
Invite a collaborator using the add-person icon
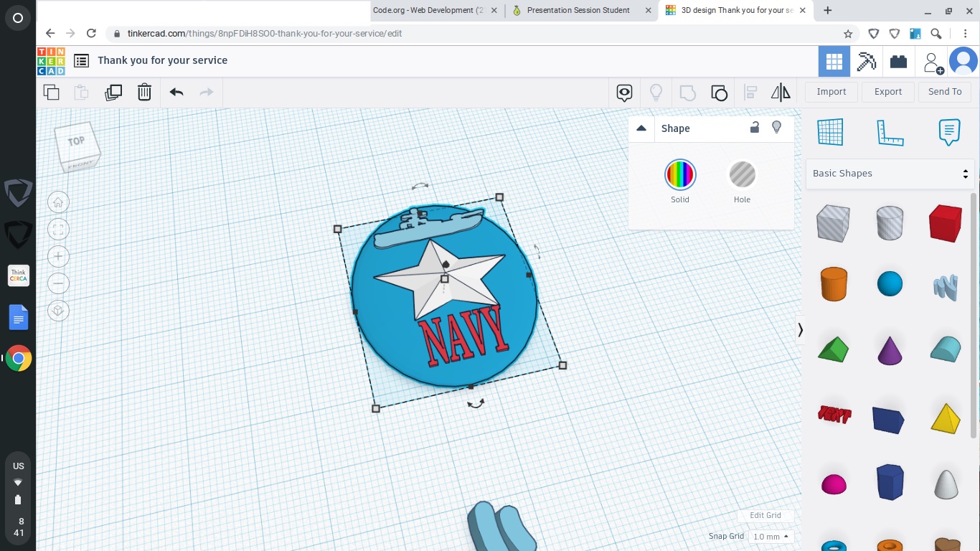(933, 62)
